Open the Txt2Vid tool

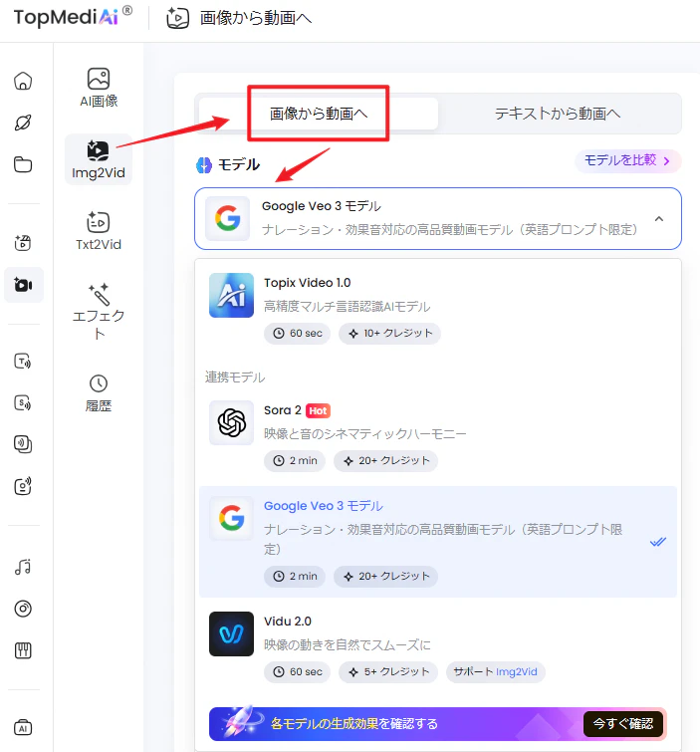(x=99, y=231)
